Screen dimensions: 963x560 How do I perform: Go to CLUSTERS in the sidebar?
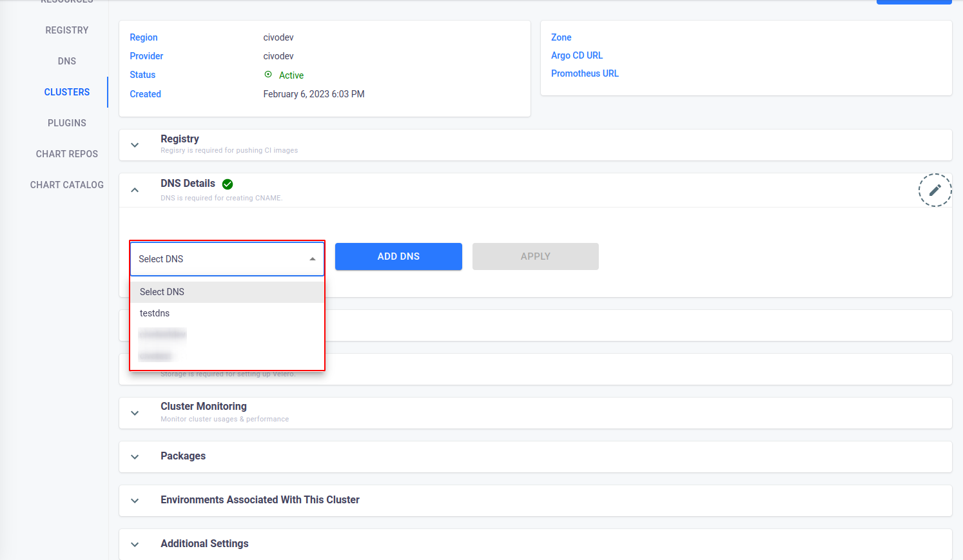[67, 92]
